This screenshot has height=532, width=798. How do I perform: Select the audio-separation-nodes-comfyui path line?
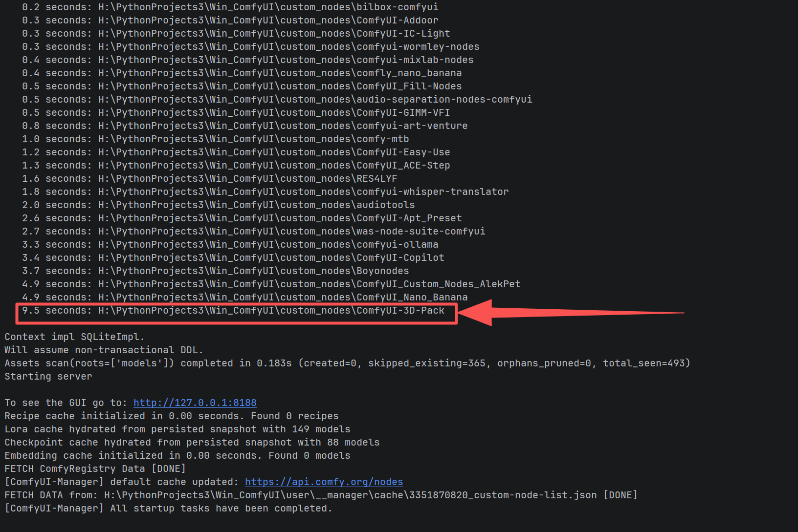pos(277,99)
